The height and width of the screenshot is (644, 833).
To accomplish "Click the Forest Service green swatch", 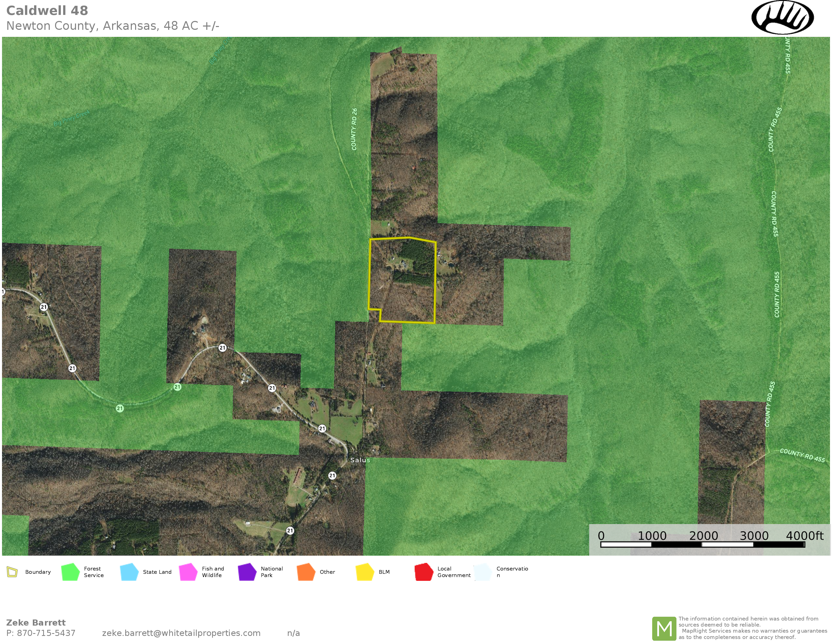I will [70, 572].
